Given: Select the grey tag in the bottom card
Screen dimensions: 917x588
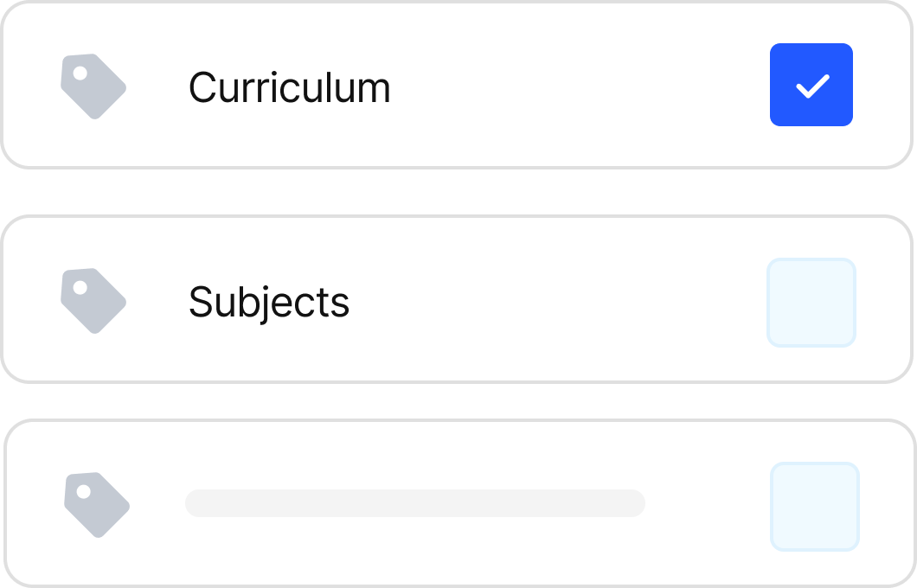Looking at the screenshot, I should point(97,504).
